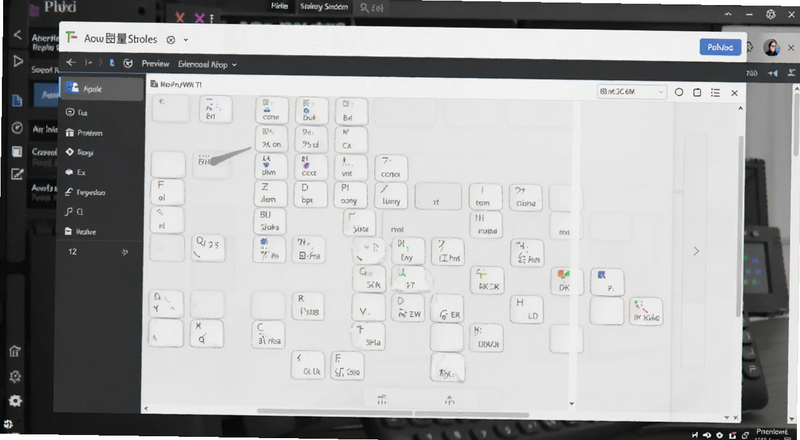The height and width of the screenshot is (440, 800).
Task: Click the circle icon beside the combo box
Action: [x=679, y=92]
